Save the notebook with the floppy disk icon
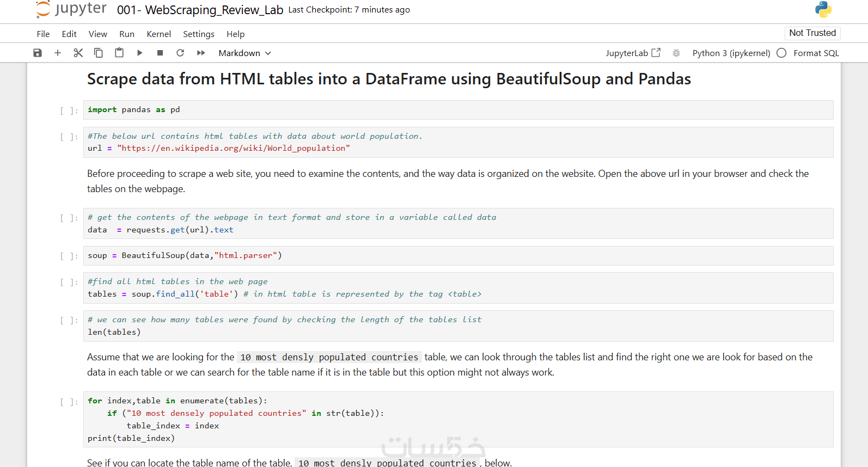This screenshot has height=467, width=868. tap(38, 53)
